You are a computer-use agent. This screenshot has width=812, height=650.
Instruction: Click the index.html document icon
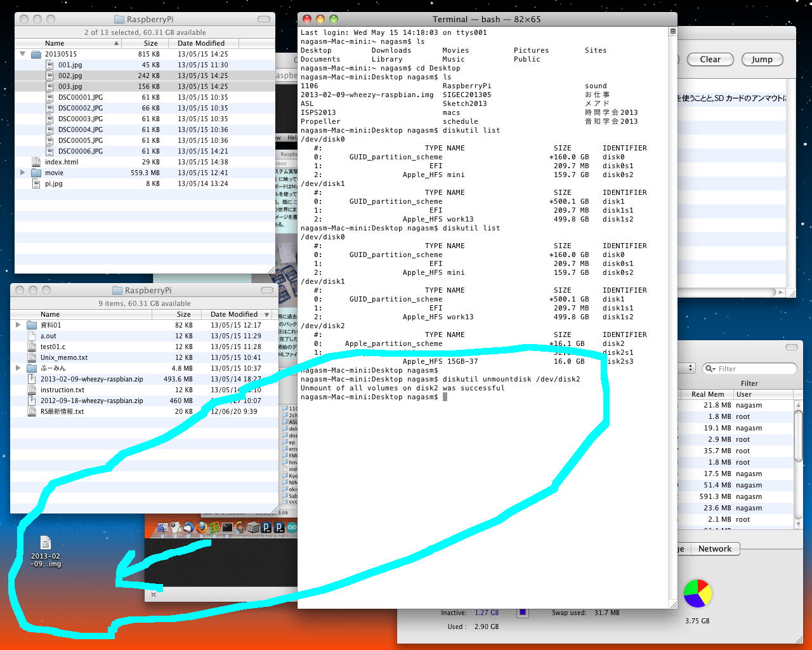click(x=36, y=162)
